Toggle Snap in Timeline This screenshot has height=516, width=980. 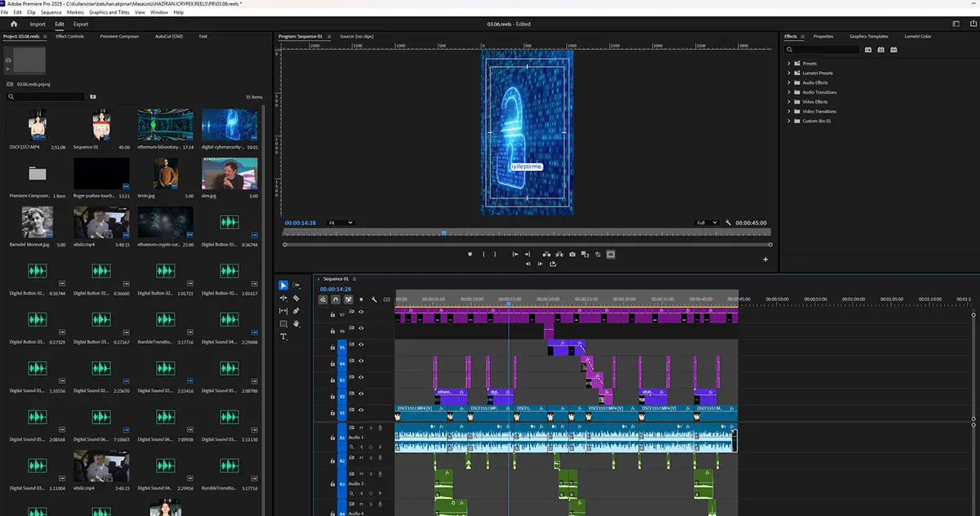[x=336, y=300]
